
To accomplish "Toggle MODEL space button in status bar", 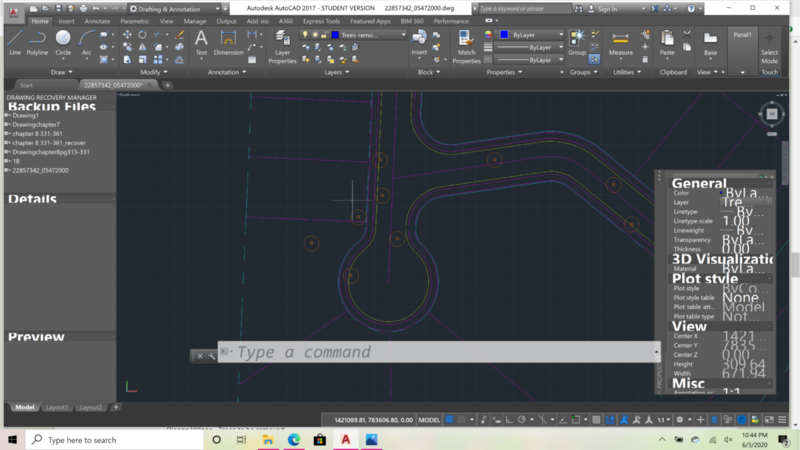I will [x=429, y=420].
